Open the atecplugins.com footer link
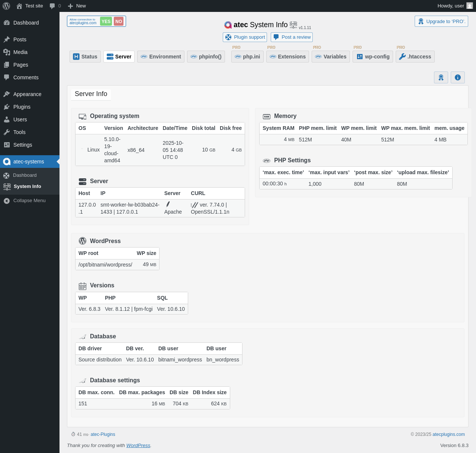The width and height of the screenshot is (476, 453). [x=448, y=434]
